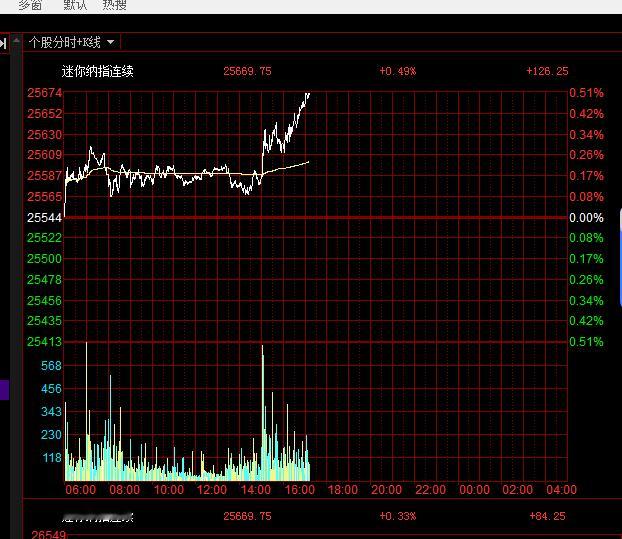Click the dropdown triangle next to 个股分时+K线
This screenshot has height=539, width=622.
(x=111, y=42)
